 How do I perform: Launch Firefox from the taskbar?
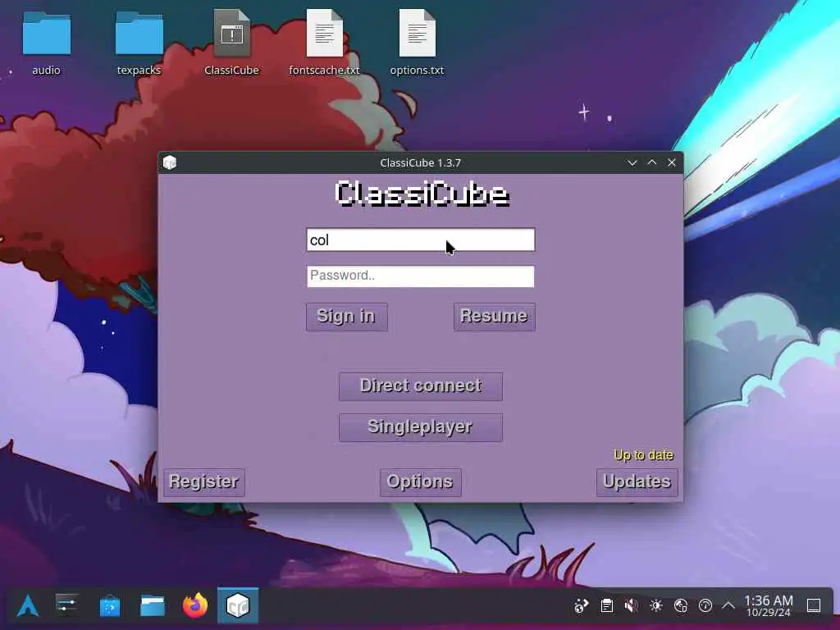tap(195, 606)
